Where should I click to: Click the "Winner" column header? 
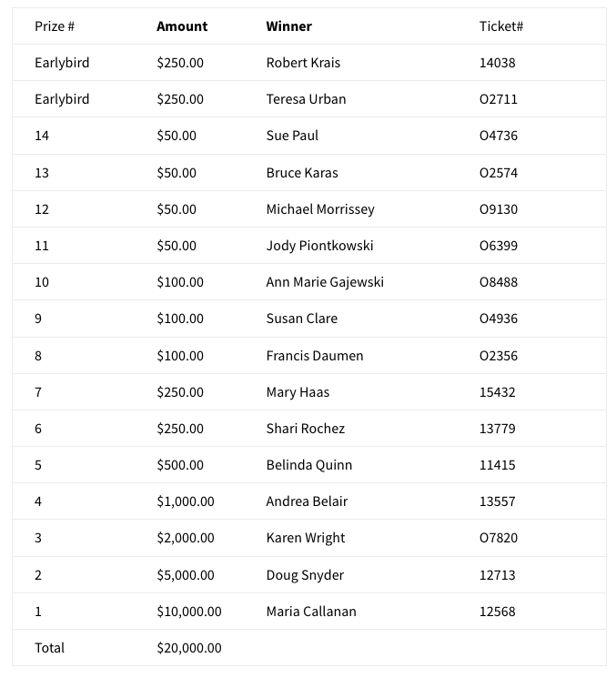coord(288,26)
